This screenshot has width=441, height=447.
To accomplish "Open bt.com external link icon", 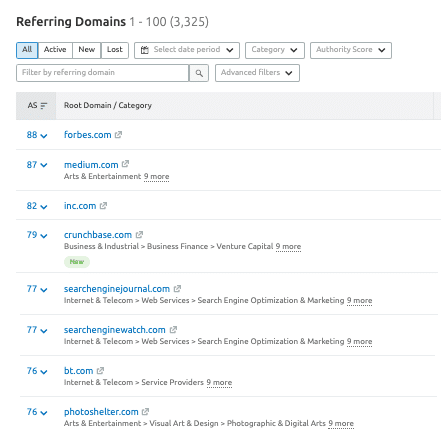I will 100,371.
